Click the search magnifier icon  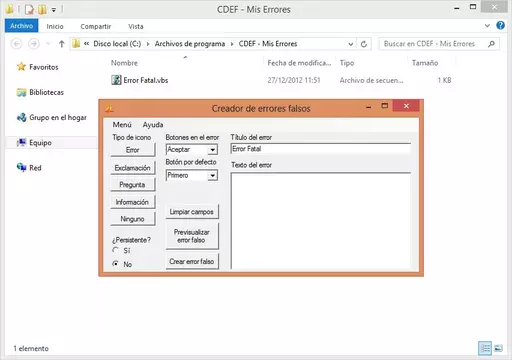click(491, 44)
